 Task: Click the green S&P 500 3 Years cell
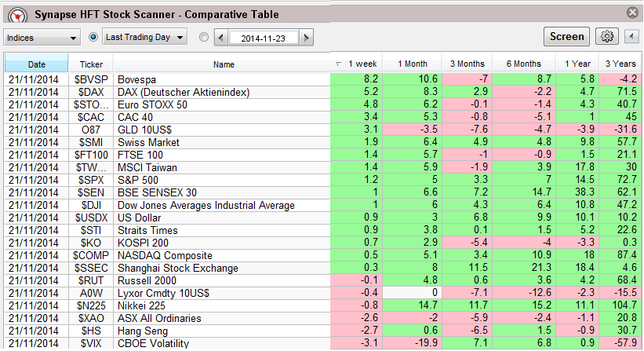[620, 181]
